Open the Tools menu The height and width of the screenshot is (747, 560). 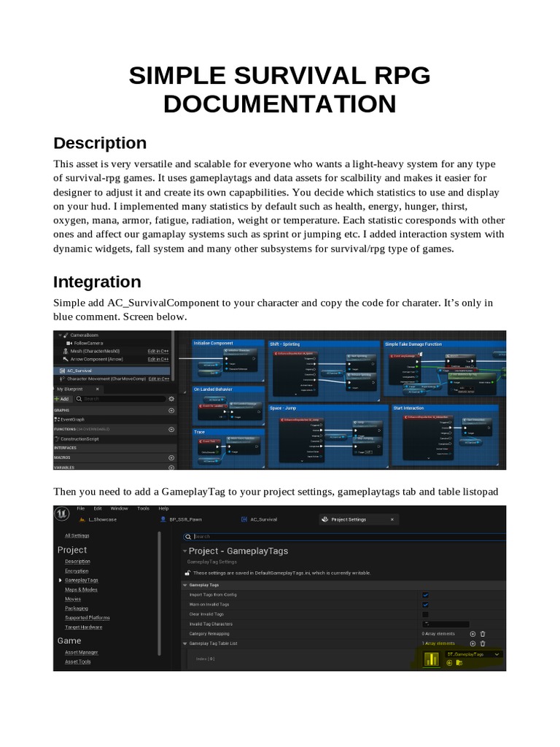coord(143,508)
